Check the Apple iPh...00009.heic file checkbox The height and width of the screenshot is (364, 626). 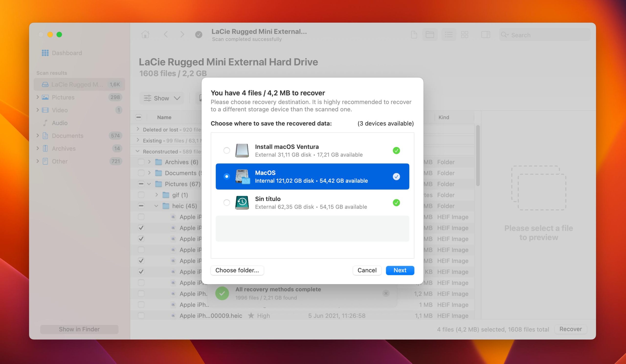pos(141,315)
